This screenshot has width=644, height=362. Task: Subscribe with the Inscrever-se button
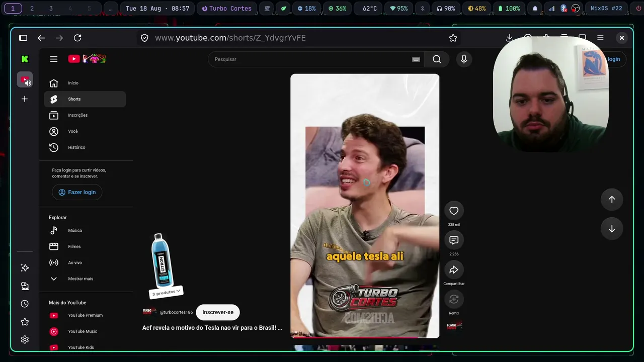[218, 312]
